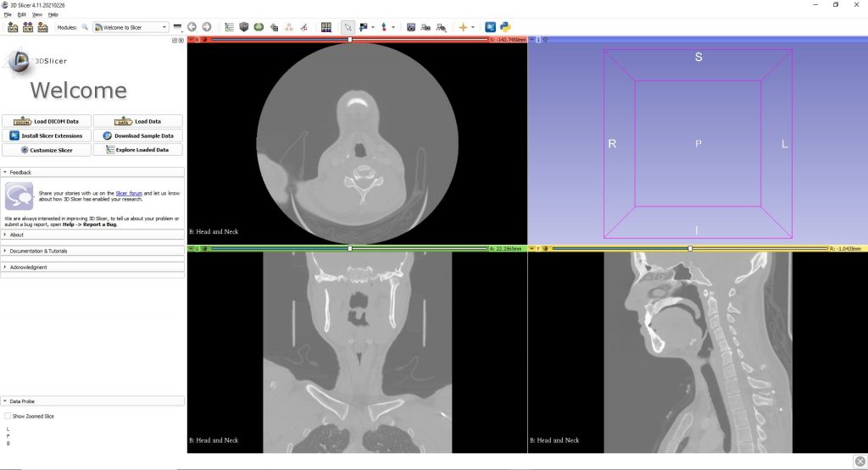Expand the Acknowledgment section
The width and height of the screenshot is (868, 470).
(x=92, y=267)
